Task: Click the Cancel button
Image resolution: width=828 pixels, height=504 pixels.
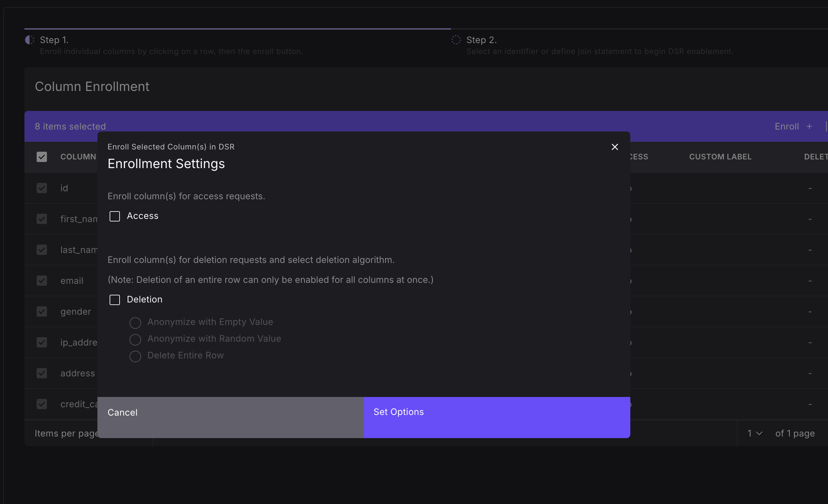Action: point(230,417)
